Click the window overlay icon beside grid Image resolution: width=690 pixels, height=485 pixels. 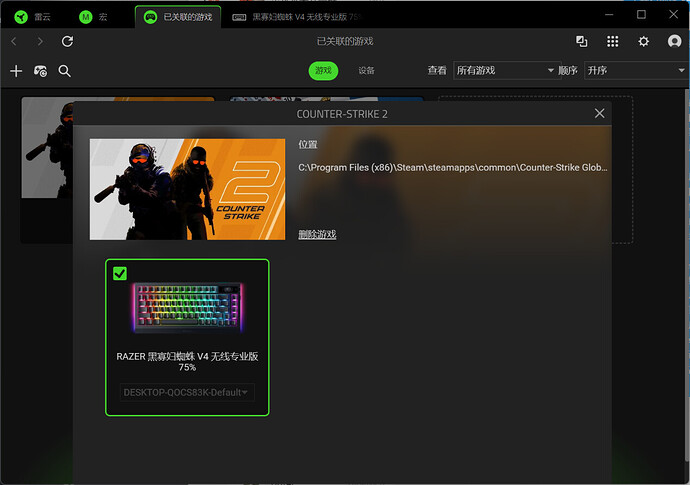tap(582, 41)
